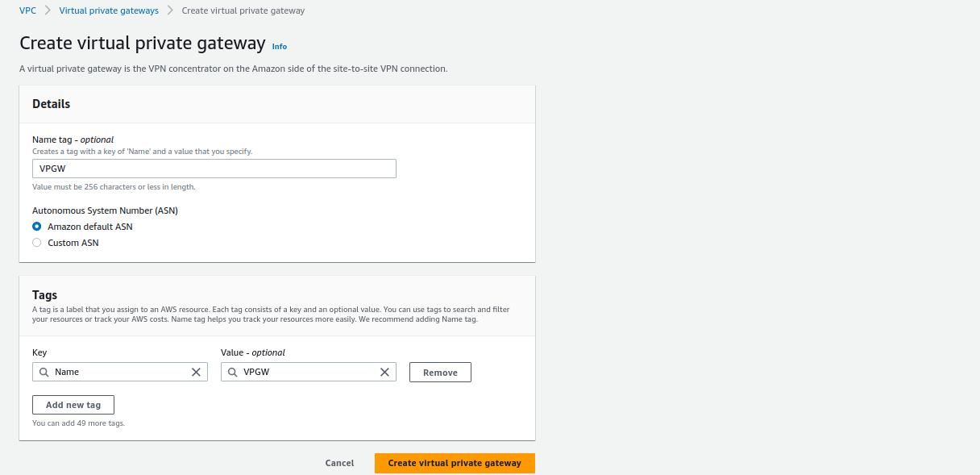980x475 pixels.
Task: Click the Details section header
Action: coord(52,104)
